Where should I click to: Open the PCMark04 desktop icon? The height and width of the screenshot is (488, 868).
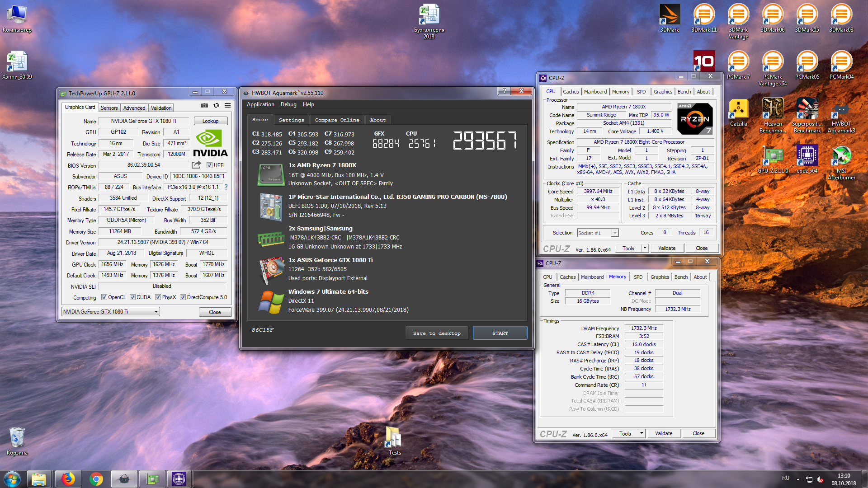coord(841,65)
